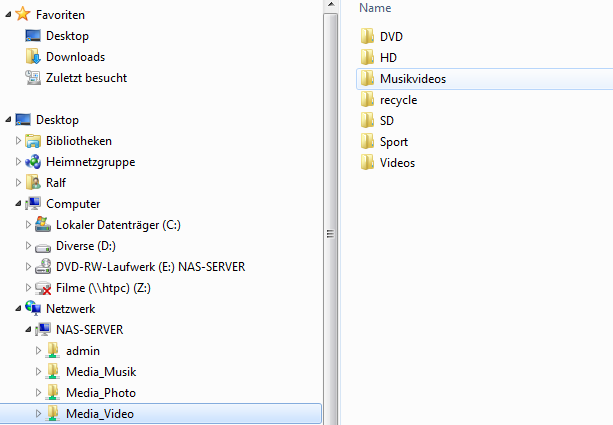The width and height of the screenshot is (613, 425).
Task: Click the DVD-RW-Laufwerk (E:) drive icon
Action: [43, 267]
